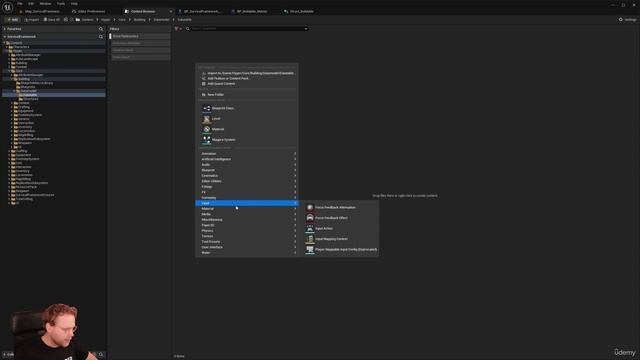Image resolution: width=640 pixels, height=360 pixels.
Task: Open the User Interface category
Action: pyautogui.click(x=247, y=247)
